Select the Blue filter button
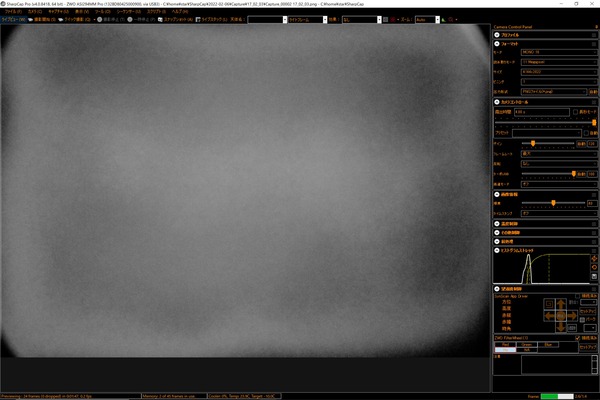 (x=548, y=344)
